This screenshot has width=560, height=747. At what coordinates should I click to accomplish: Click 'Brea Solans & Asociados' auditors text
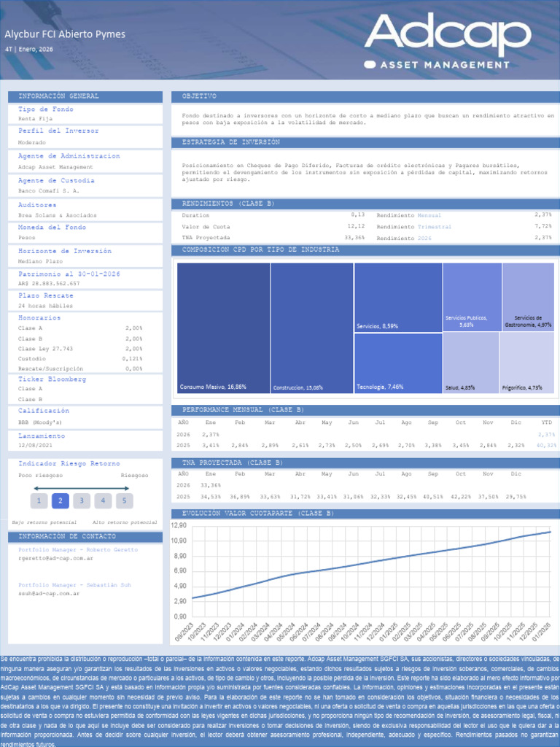pyautogui.click(x=57, y=215)
